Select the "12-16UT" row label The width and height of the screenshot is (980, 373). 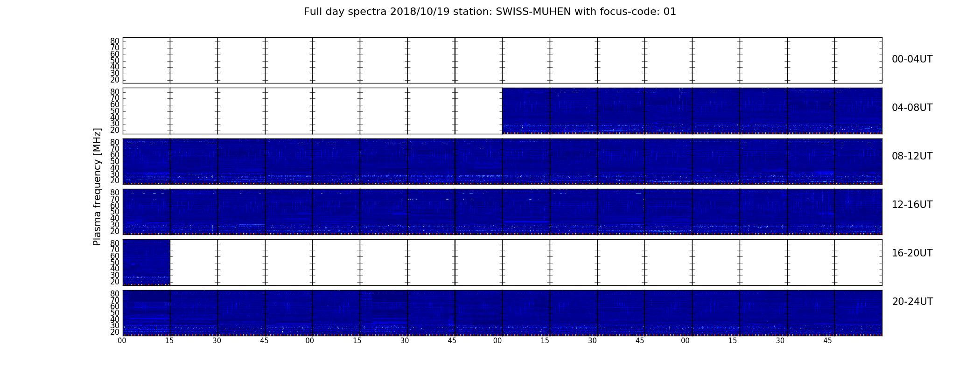click(x=912, y=205)
